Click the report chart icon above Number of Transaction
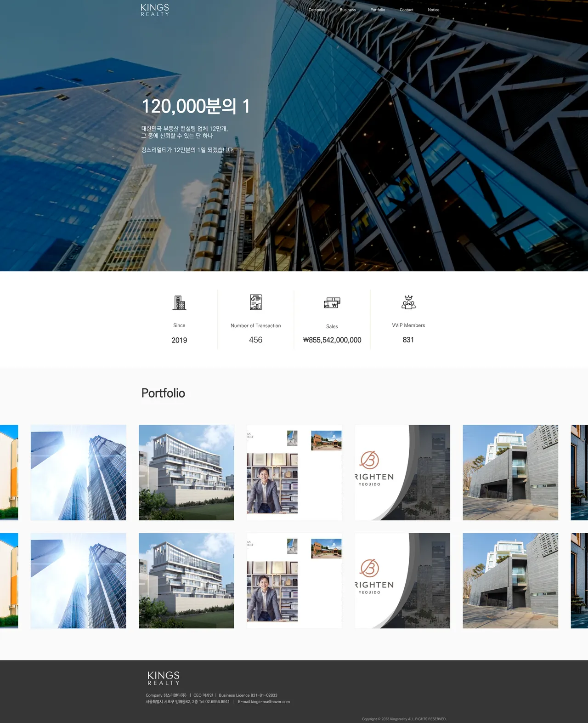The height and width of the screenshot is (723, 588). pyautogui.click(x=256, y=302)
